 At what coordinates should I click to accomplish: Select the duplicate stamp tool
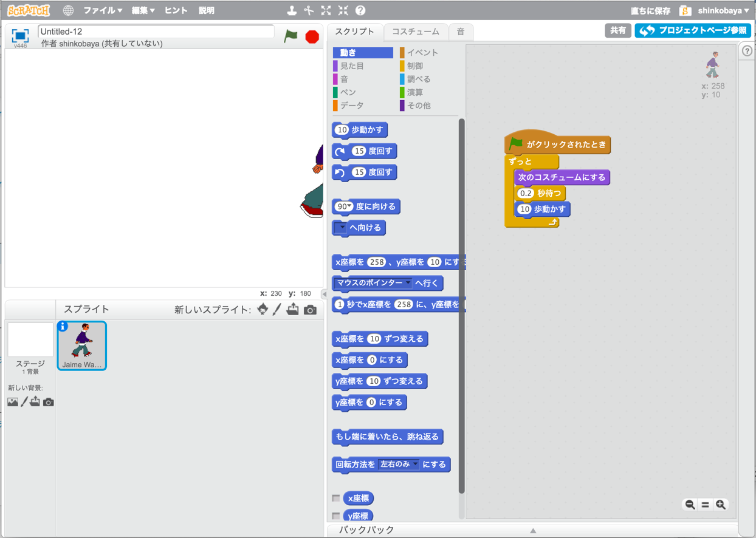(x=292, y=10)
